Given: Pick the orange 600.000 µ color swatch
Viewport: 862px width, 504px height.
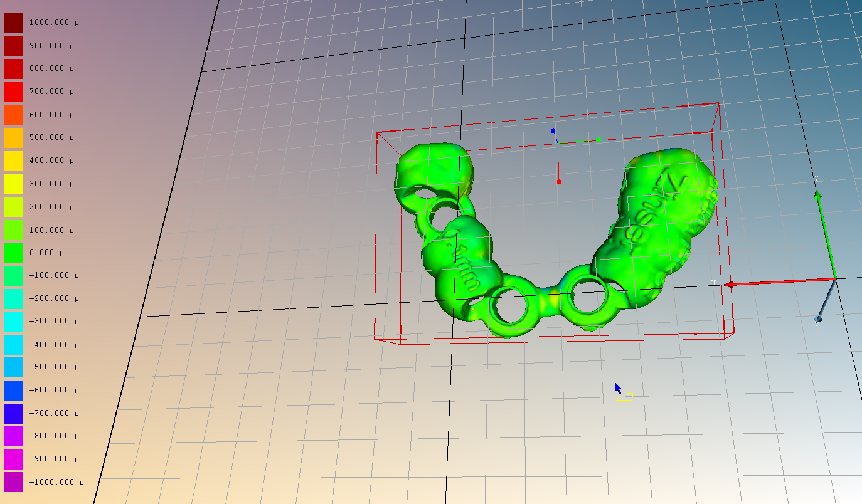Looking at the screenshot, I should pyautogui.click(x=13, y=115).
